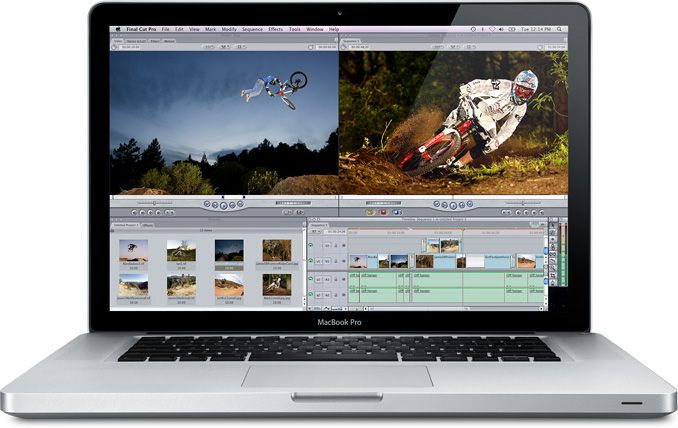Select the dark sky clip thumbnail in Browser
The image size is (678, 428).
click(x=229, y=251)
